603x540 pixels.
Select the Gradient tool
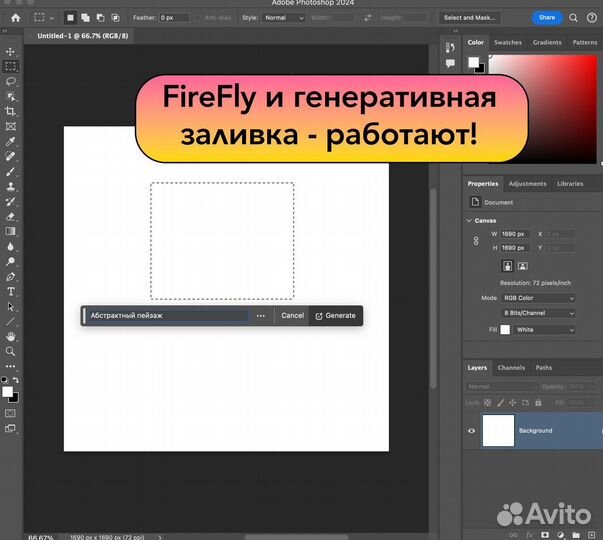coord(10,232)
